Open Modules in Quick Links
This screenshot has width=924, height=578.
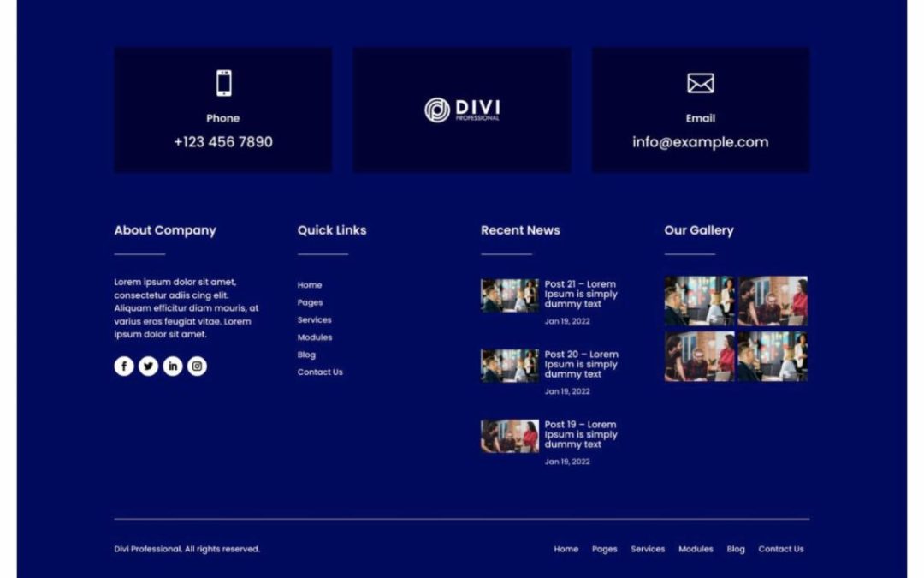point(315,337)
